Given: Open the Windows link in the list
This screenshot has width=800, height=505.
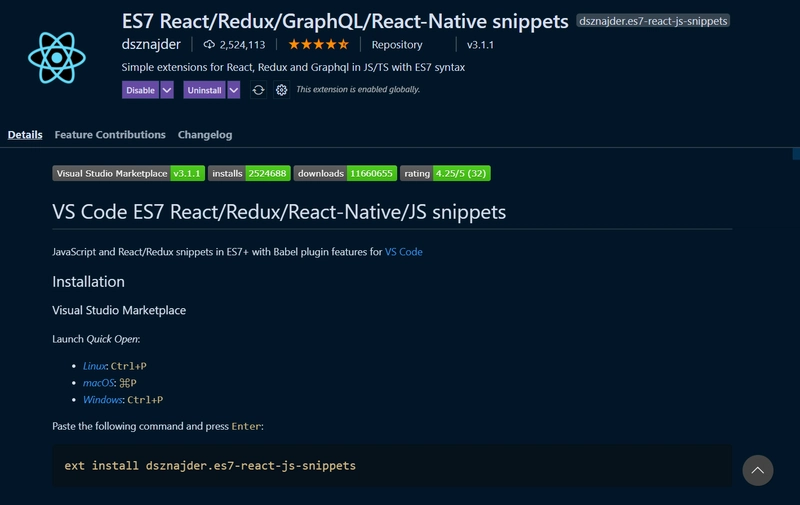Looking at the screenshot, I should (x=103, y=399).
